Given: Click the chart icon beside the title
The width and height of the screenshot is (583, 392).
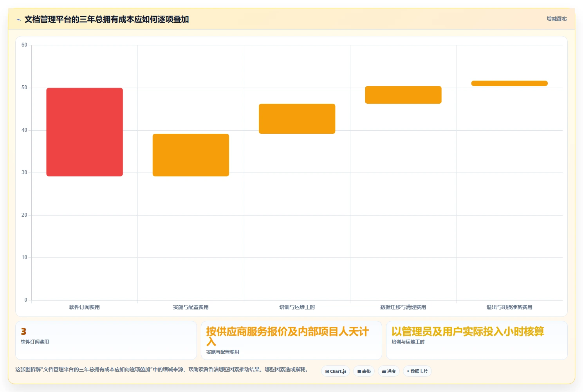Looking at the screenshot, I should (18, 20).
